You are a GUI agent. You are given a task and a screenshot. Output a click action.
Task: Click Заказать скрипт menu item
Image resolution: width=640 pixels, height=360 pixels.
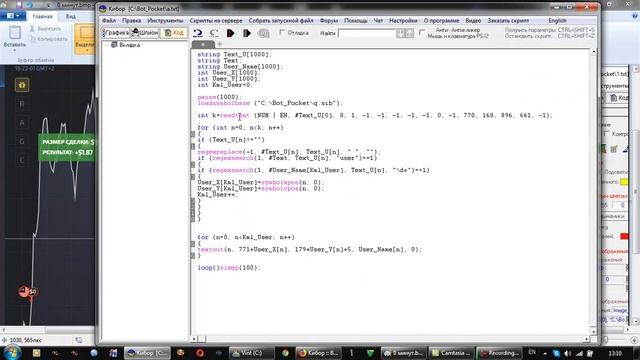tap(508, 20)
